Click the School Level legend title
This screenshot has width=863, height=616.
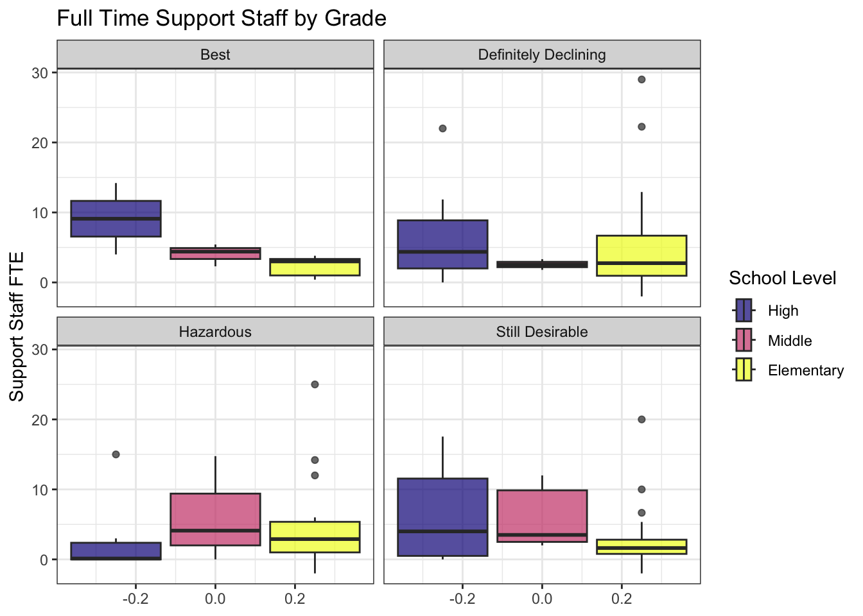click(x=782, y=278)
